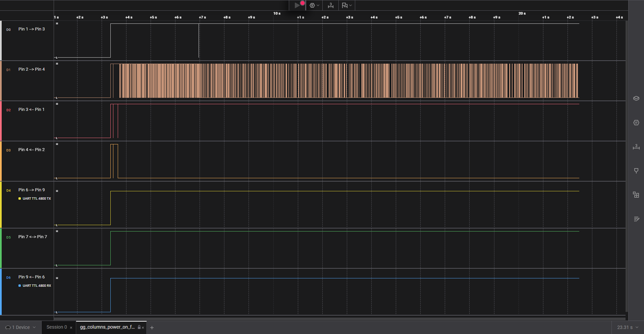Viewport: 644px width, 334px height.
Task: Open the Analyzers panel in right sidebar
Action: 636,123
